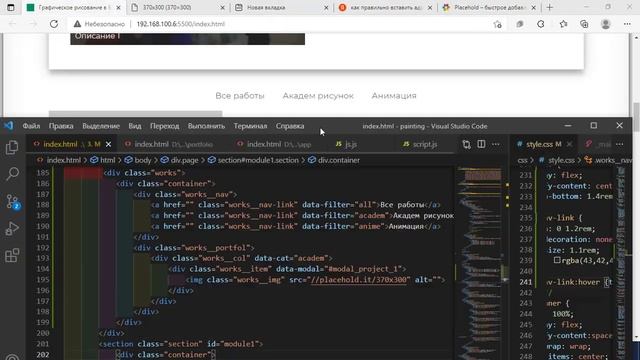Open the Extensions view
Viewport: 640px width, 360px height.
coord(12,256)
